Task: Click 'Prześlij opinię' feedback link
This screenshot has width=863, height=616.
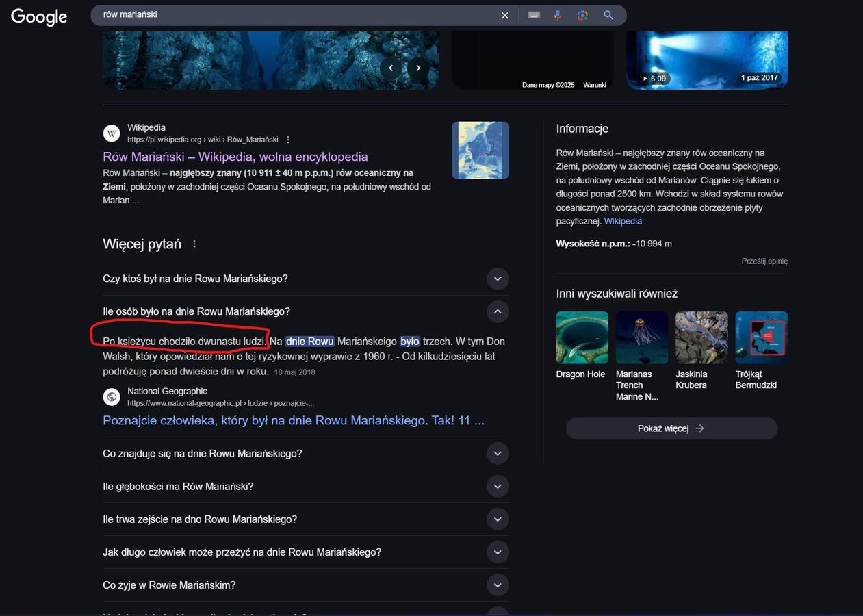Action: coord(764,261)
